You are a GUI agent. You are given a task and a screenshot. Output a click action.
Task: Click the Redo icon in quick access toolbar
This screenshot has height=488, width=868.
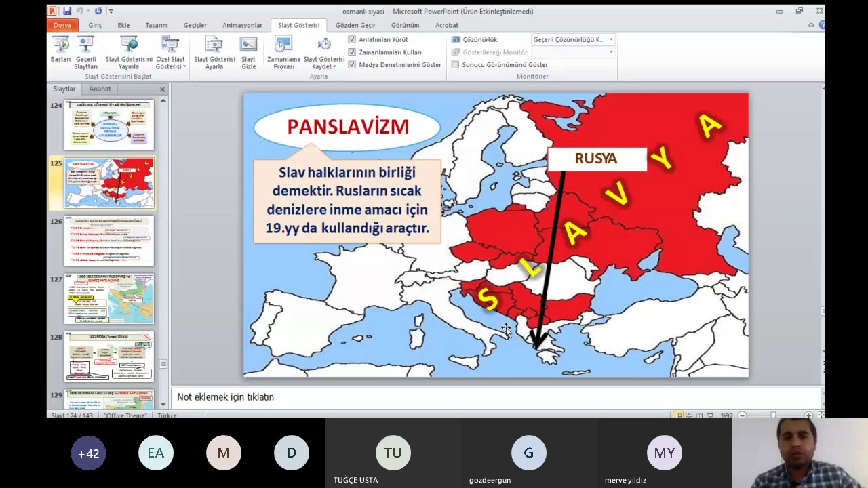click(x=98, y=11)
